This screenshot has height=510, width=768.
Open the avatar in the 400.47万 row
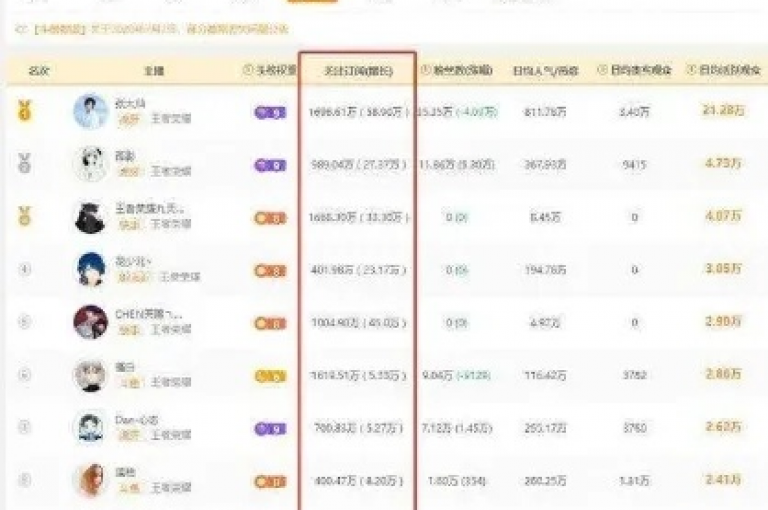90,480
